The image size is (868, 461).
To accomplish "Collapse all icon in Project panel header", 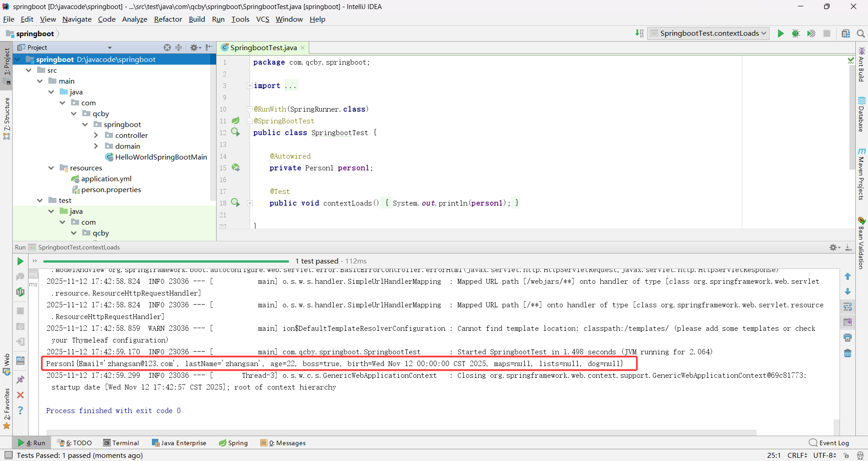I will (x=179, y=47).
